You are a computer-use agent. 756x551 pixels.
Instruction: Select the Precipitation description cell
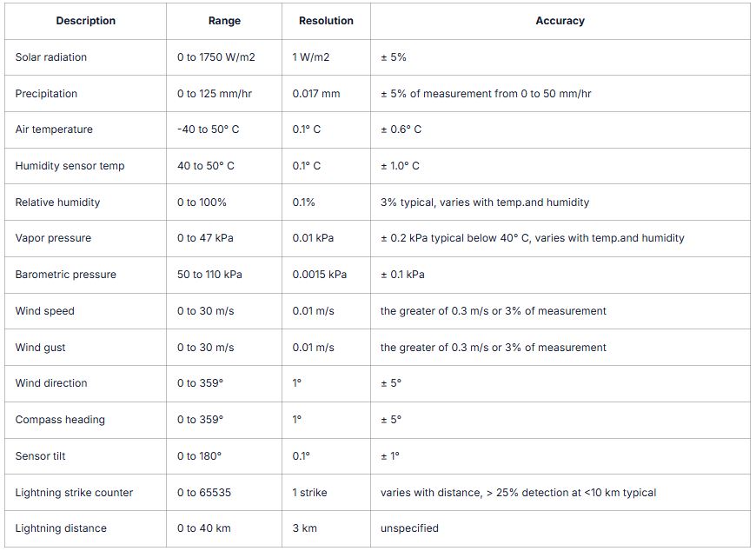click(x=46, y=94)
